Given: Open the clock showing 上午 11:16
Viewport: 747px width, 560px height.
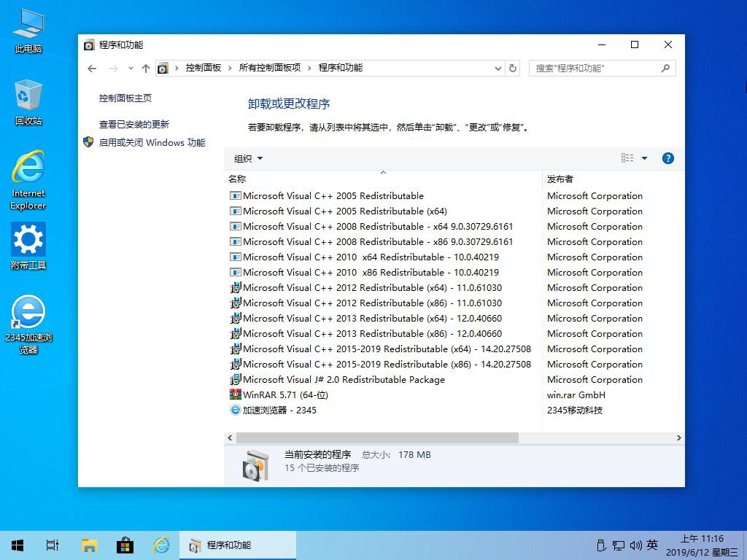Looking at the screenshot, I should pos(702,545).
